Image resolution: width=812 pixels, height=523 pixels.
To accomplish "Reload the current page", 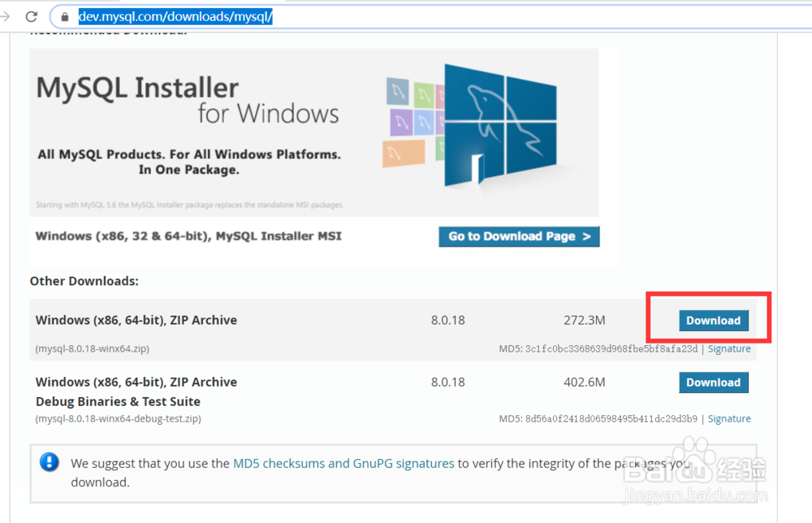I will pyautogui.click(x=31, y=15).
